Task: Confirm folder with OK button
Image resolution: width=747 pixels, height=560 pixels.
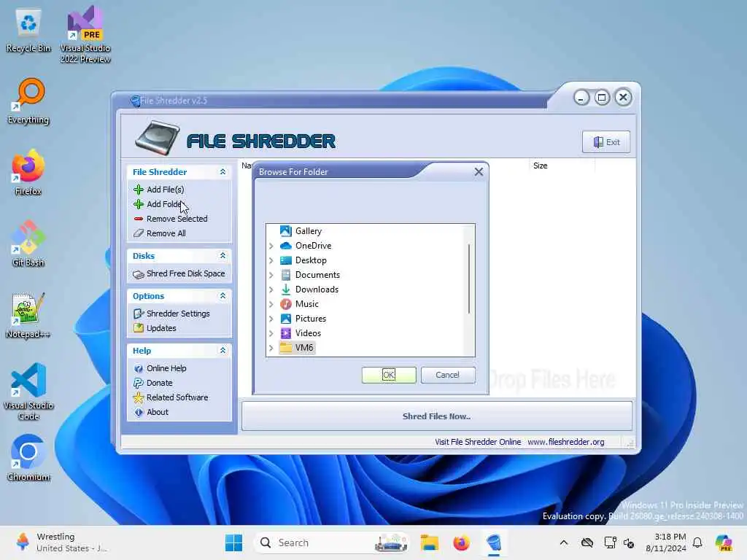Action: pyautogui.click(x=389, y=376)
